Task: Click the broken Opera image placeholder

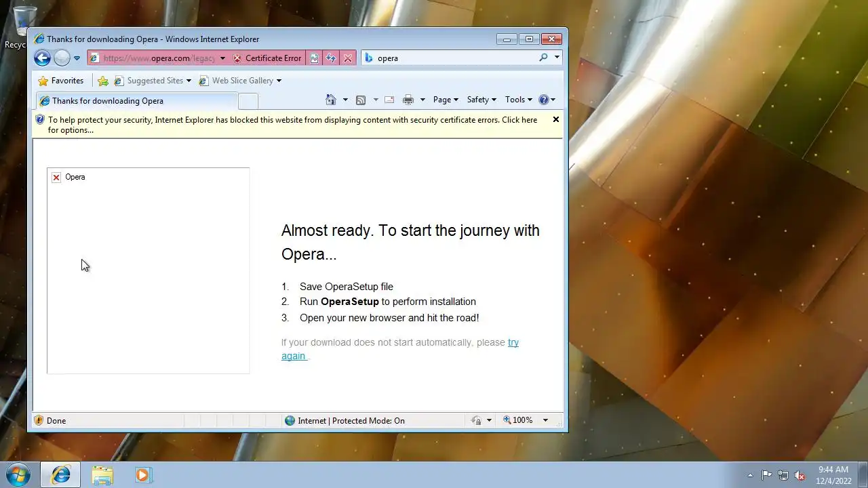Action: [x=148, y=270]
